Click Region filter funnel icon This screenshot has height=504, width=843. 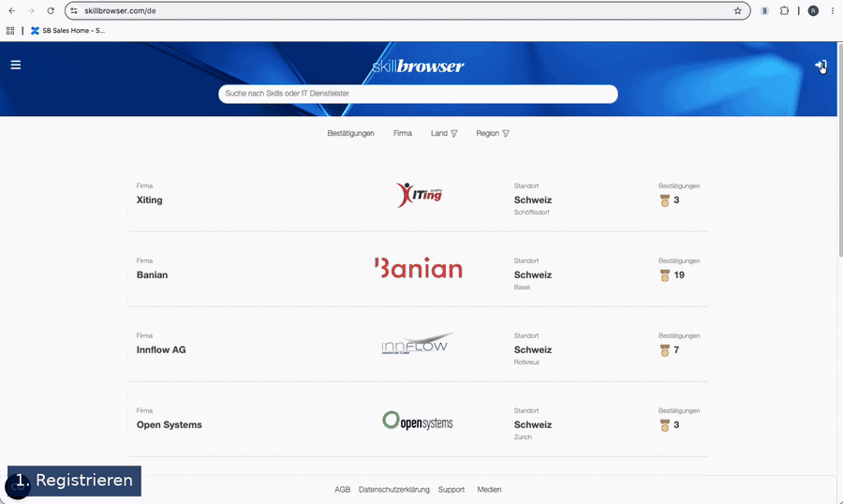[x=506, y=133]
